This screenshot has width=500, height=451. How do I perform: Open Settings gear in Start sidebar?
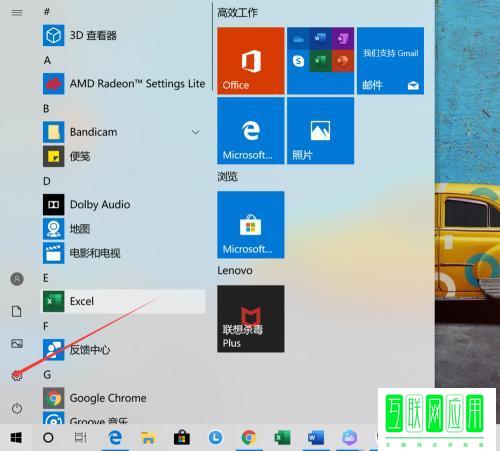[17, 376]
